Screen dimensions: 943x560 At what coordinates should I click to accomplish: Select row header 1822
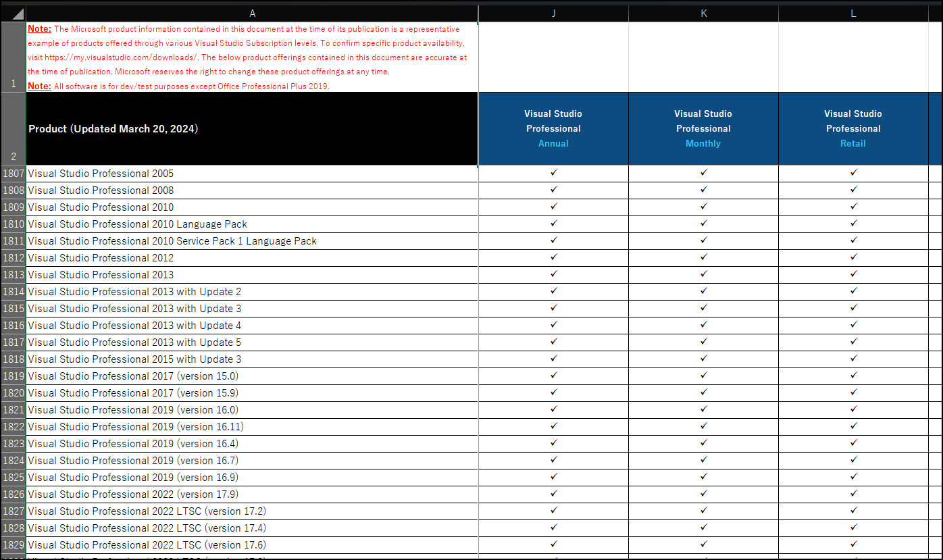[x=14, y=427]
